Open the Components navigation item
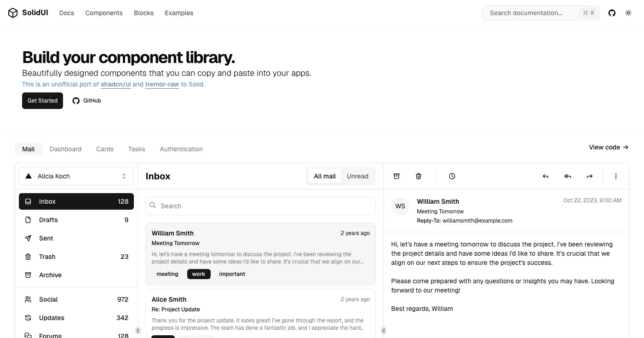The width and height of the screenshot is (644, 338). click(104, 13)
